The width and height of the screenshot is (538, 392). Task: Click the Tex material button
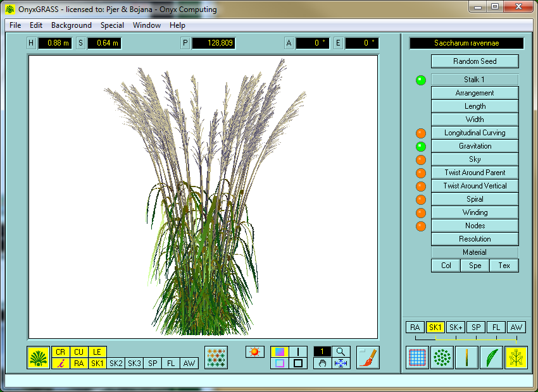pyautogui.click(x=504, y=266)
